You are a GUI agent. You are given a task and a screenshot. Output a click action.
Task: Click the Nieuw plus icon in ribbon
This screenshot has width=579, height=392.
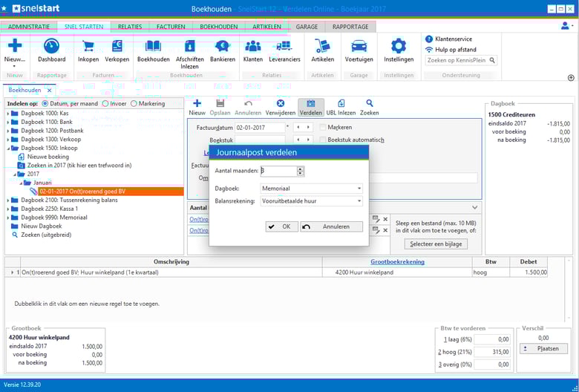pos(15,46)
